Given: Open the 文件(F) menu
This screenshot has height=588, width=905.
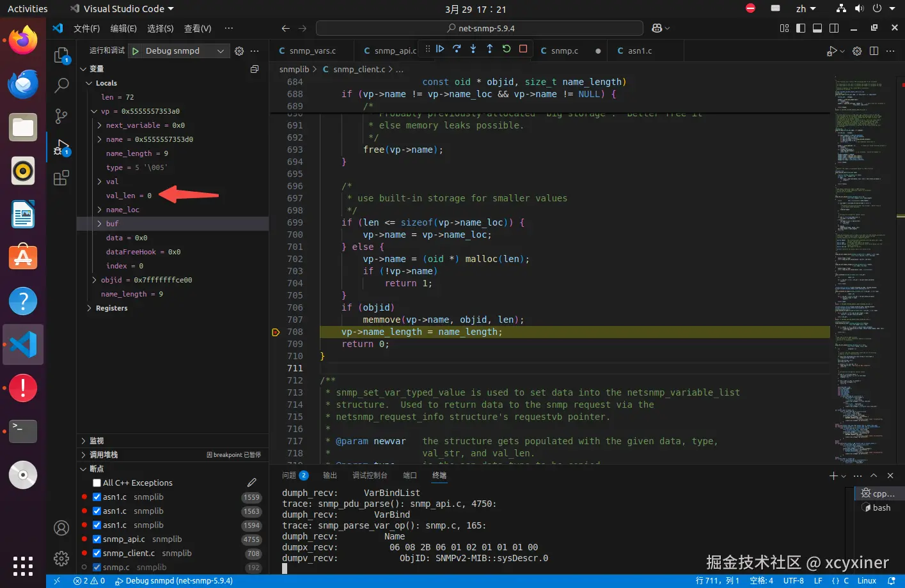Looking at the screenshot, I should pyautogui.click(x=86, y=28).
